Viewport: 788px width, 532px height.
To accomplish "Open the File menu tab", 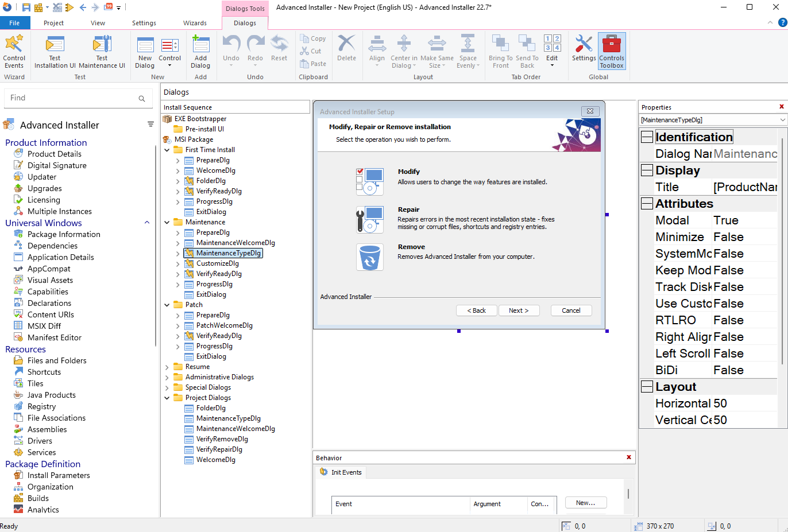I will coord(14,23).
